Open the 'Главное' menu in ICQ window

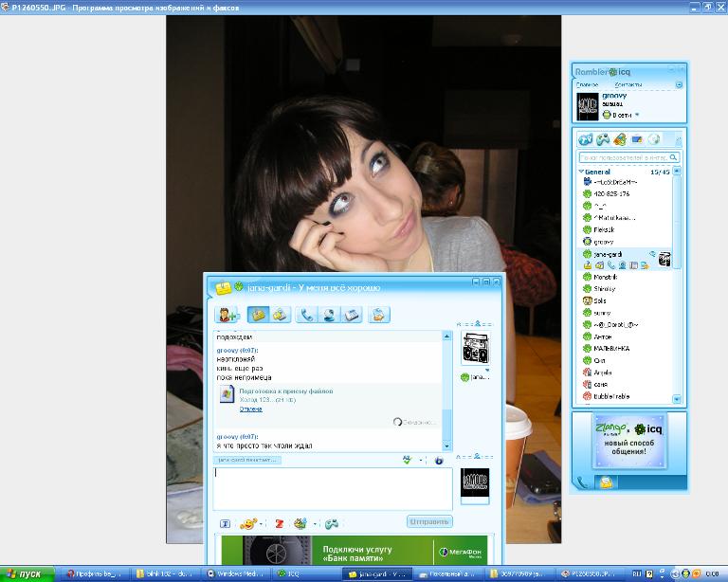click(588, 85)
